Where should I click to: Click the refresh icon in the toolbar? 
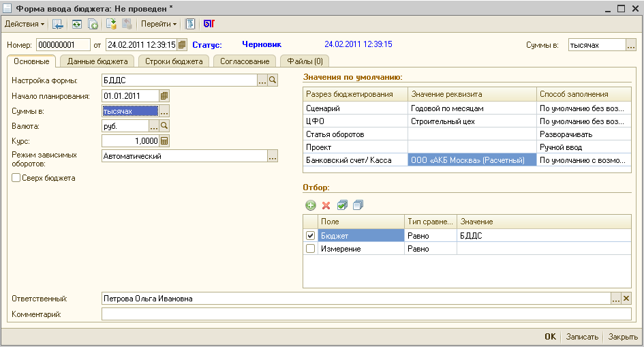click(76, 24)
